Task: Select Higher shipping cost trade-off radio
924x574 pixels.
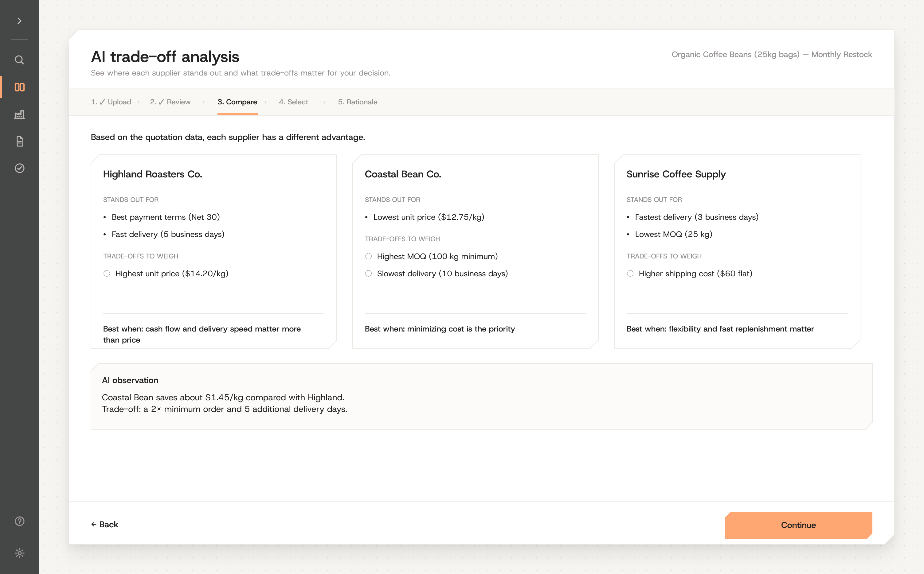Action: [630, 273]
